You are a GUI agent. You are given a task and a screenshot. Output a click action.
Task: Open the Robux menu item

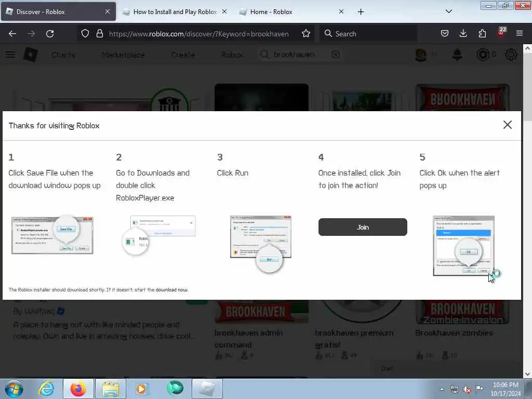pos(232,55)
